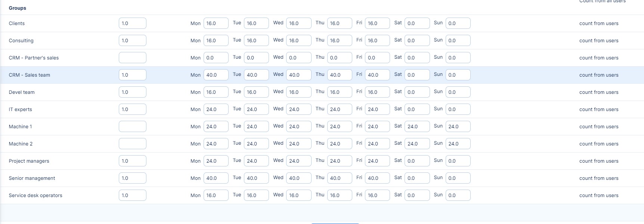Image resolution: width=644 pixels, height=224 pixels.
Task: Click "count from users" for CRM - Sales team
Action: 598,75
